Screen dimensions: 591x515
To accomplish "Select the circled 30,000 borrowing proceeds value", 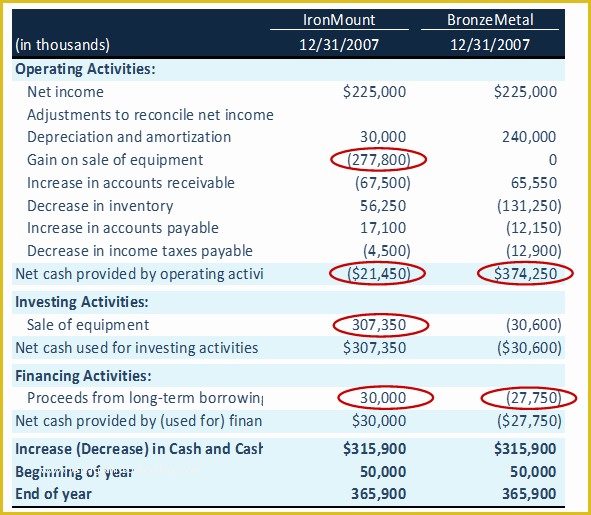I will (383, 398).
